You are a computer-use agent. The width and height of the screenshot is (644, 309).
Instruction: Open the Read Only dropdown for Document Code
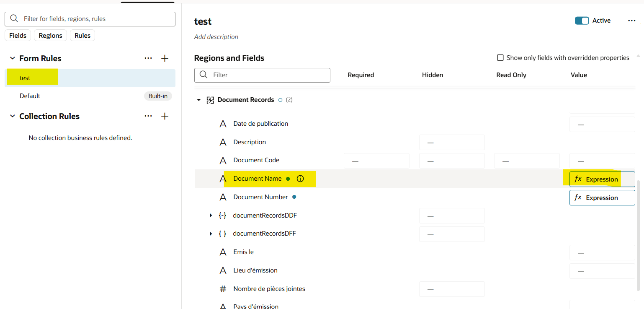(527, 161)
